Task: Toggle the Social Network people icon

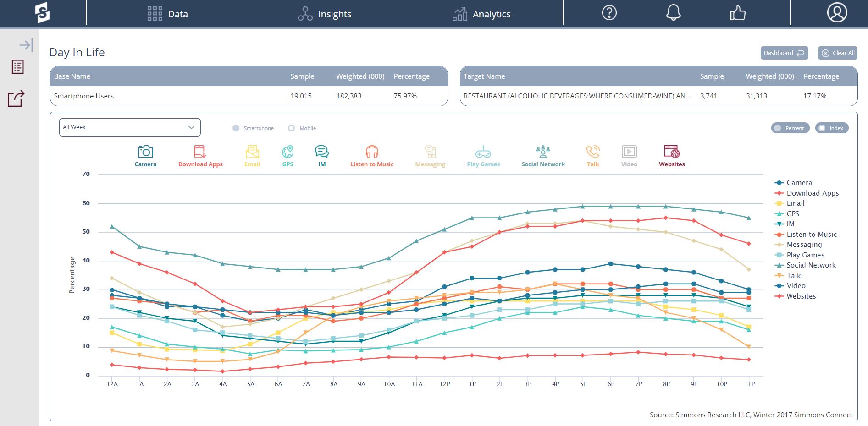Action: 543,152
